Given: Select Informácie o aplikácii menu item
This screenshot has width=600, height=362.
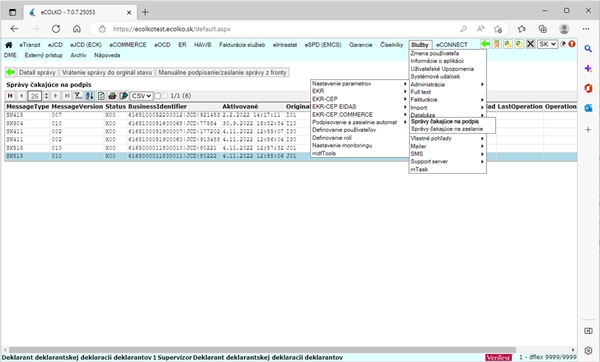Looking at the screenshot, I should [437, 61].
